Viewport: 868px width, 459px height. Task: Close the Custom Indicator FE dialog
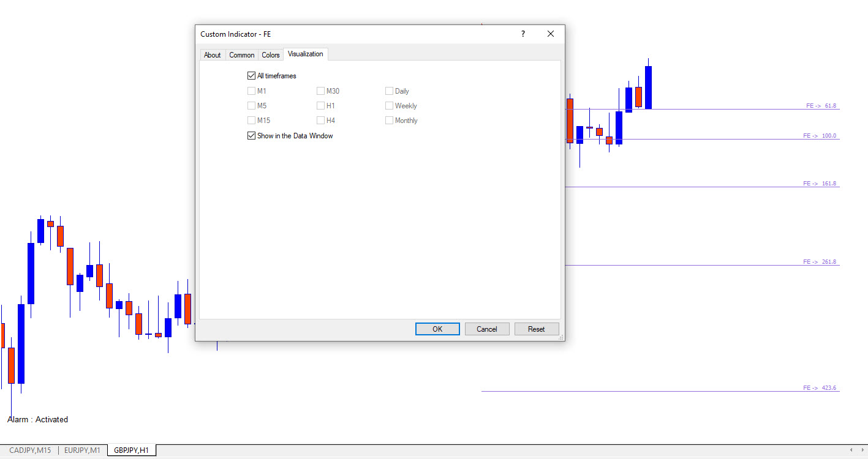(x=550, y=34)
